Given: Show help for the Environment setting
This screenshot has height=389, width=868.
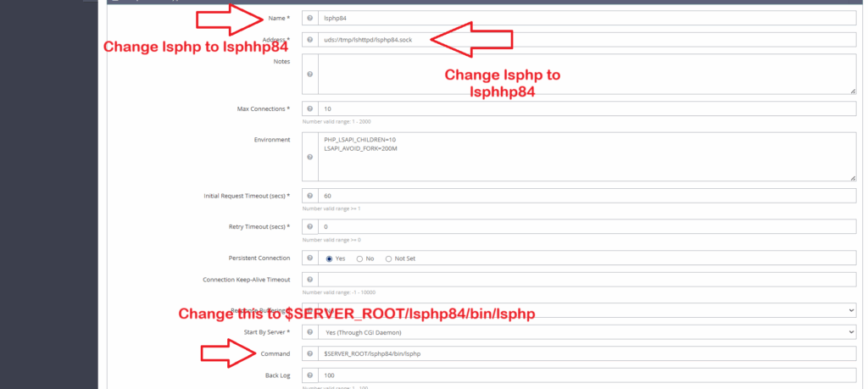Looking at the screenshot, I should [x=309, y=157].
